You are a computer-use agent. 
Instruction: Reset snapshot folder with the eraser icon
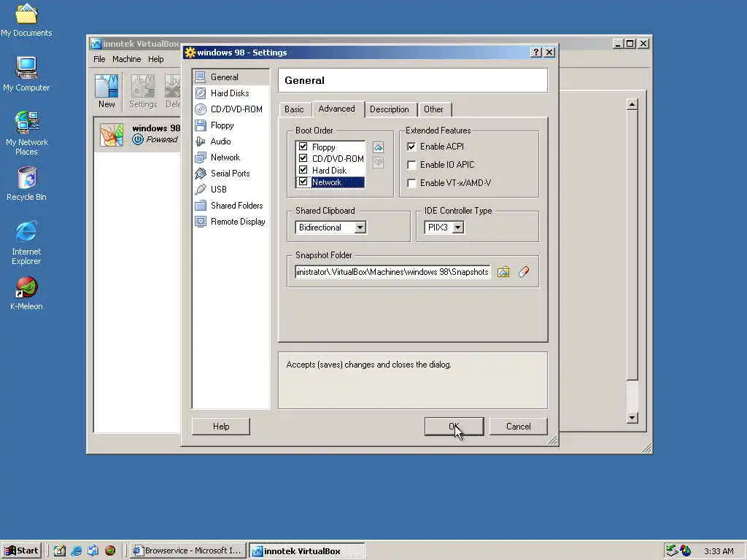coord(524,272)
